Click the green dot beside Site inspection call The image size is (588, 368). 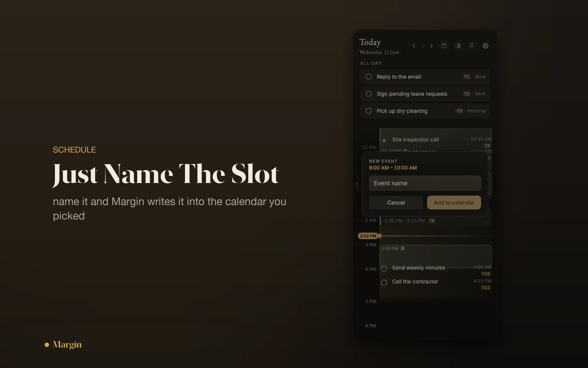[x=384, y=140]
